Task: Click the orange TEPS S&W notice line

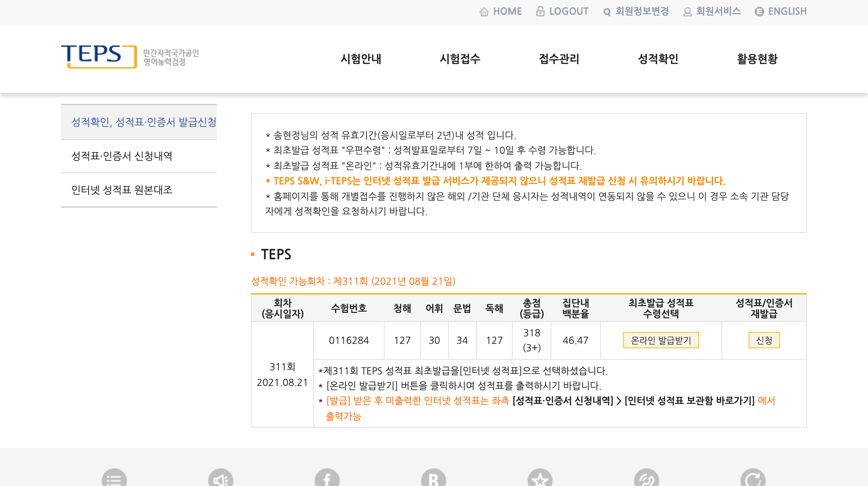Action: pyautogui.click(x=495, y=181)
